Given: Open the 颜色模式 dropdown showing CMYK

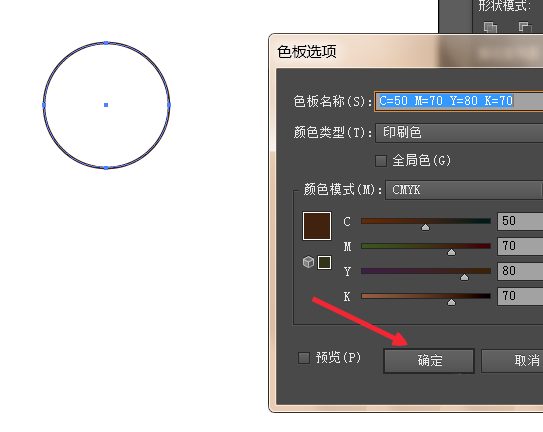Looking at the screenshot, I should click(464, 190).
